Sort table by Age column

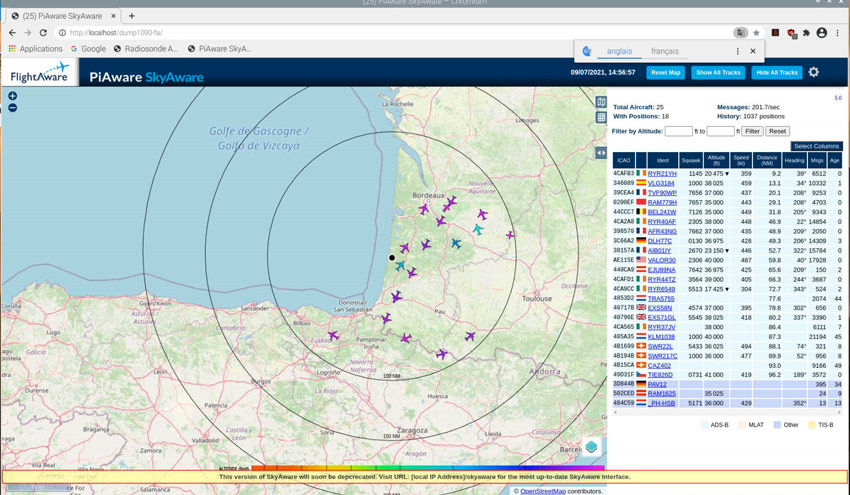pyautogui.click(x=834, y=160)
